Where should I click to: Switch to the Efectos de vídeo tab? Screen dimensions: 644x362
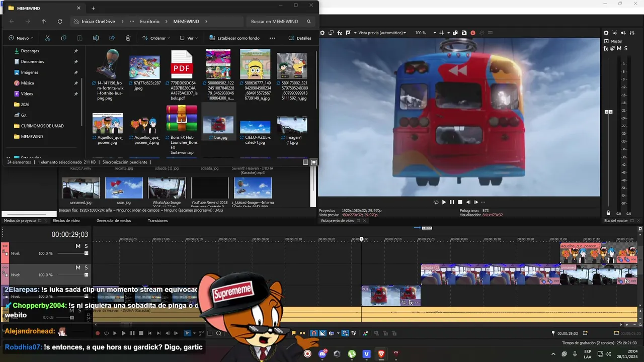(x=66, y=221)
